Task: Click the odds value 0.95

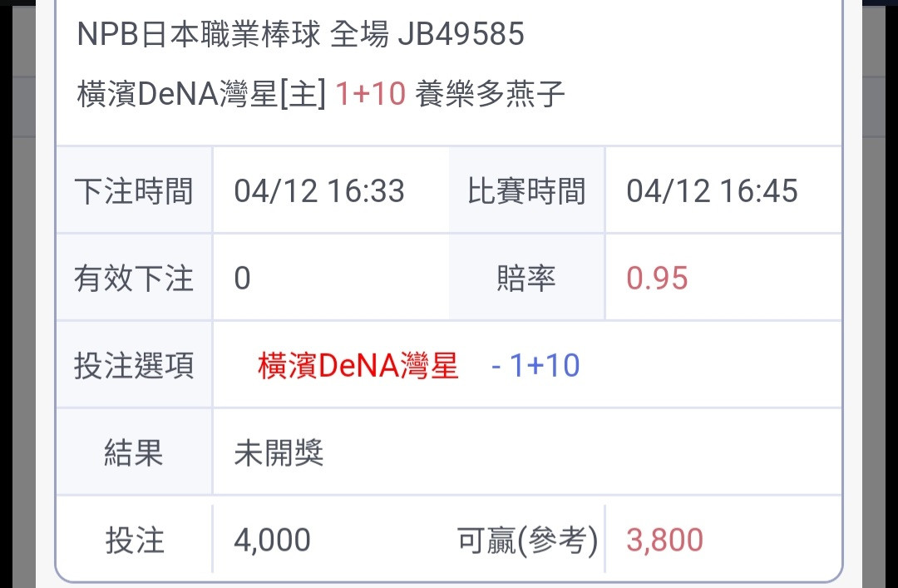Action: (657, 278)
